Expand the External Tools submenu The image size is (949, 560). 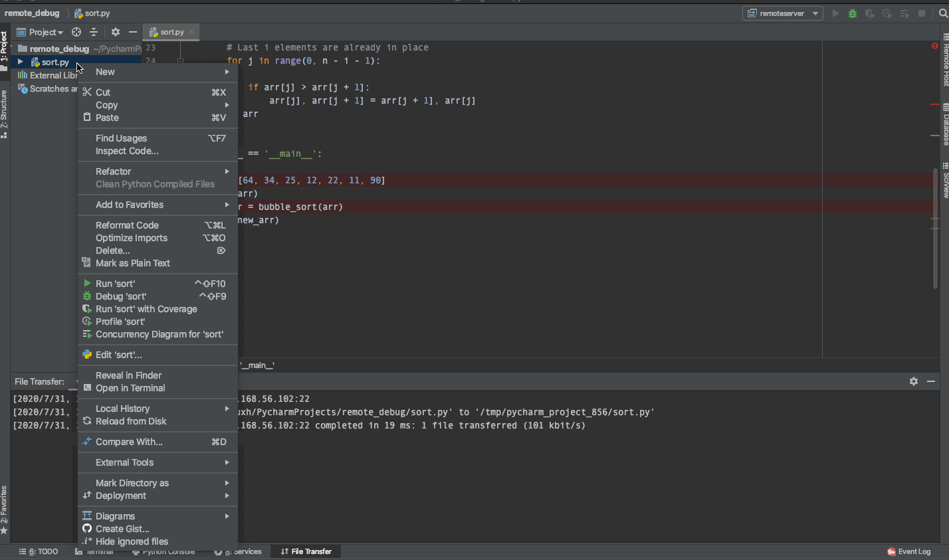[158, 462]
